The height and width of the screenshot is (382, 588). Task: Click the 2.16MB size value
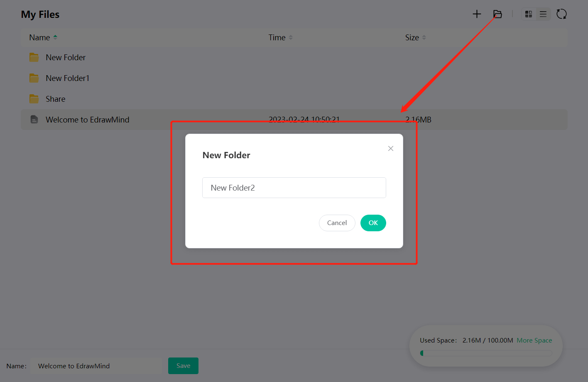point(419,120)
